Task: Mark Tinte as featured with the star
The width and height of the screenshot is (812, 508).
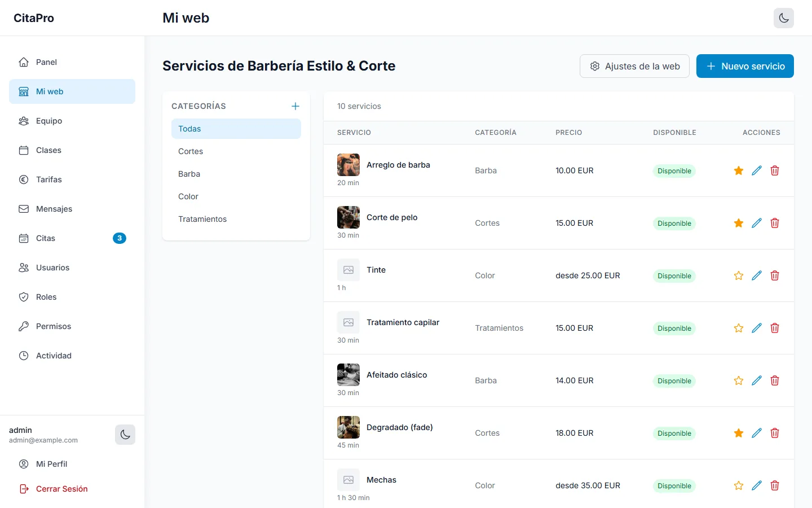Action: pyautogui.click(x=739, y=275)
